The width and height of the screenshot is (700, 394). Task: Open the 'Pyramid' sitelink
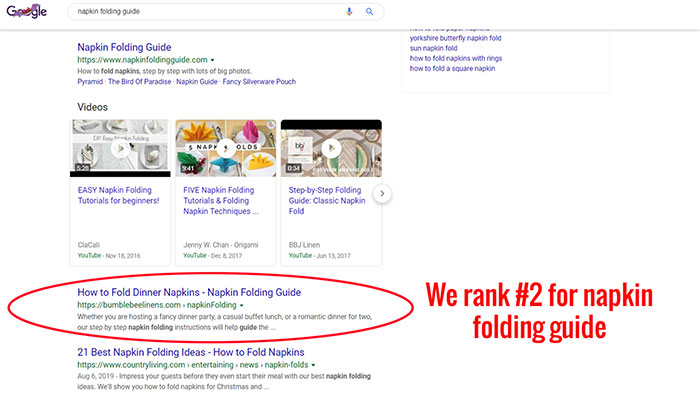click(90, 82)
